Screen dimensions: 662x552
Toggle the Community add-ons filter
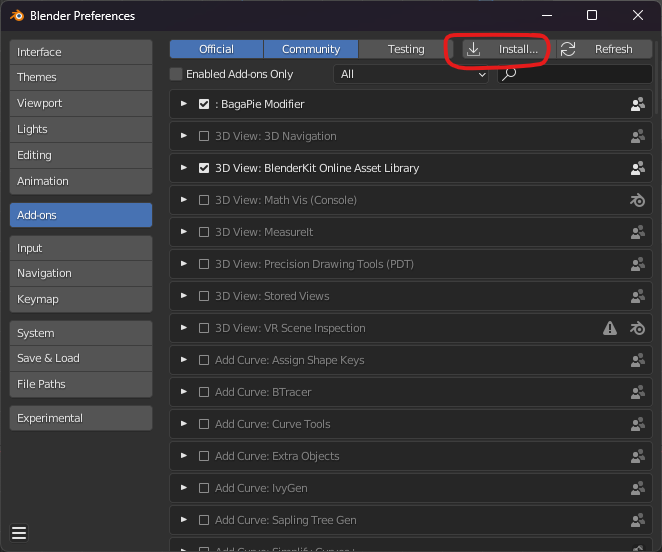311,49
